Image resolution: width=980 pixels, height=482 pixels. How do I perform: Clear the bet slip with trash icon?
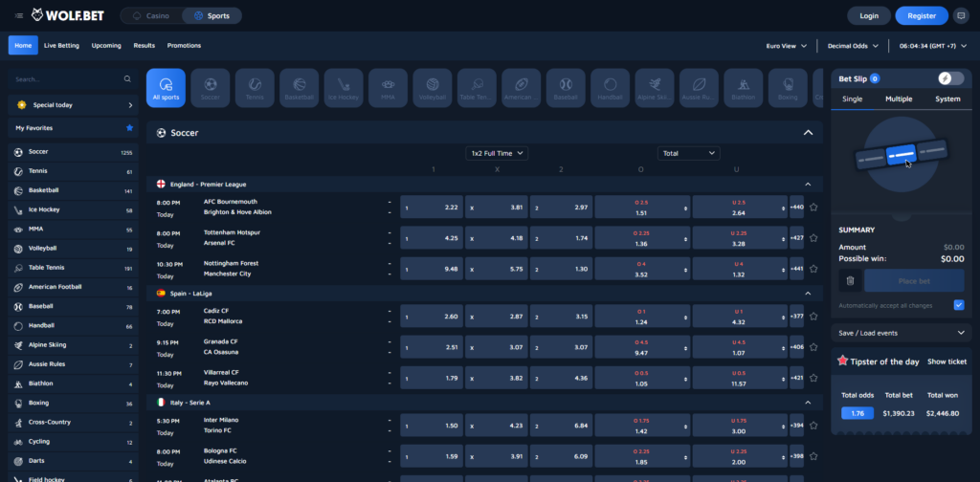850,281
